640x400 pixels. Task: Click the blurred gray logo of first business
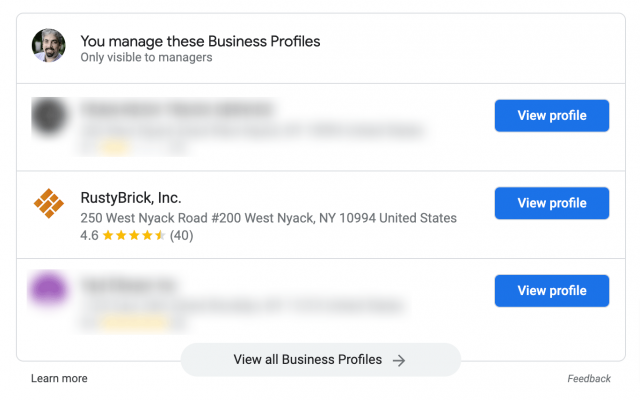pos(48,117)
